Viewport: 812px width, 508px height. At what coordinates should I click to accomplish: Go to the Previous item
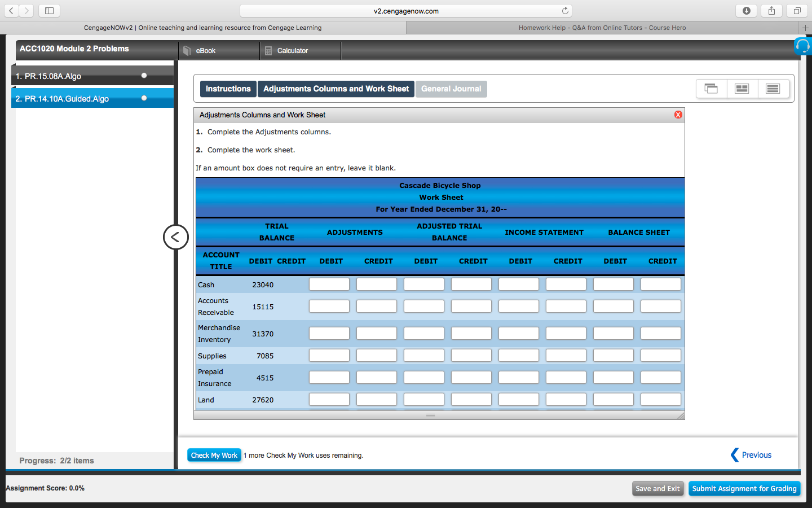click(x=751, y=455)
